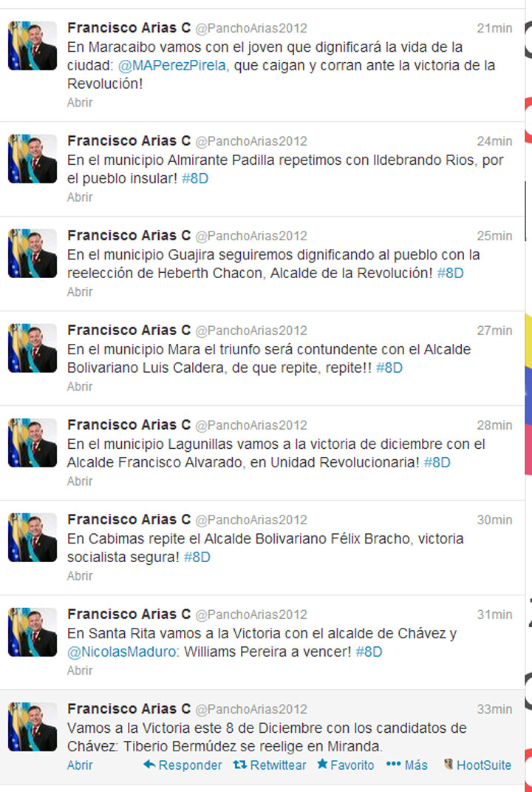Open the Más options menu

(x=406, y=765)
